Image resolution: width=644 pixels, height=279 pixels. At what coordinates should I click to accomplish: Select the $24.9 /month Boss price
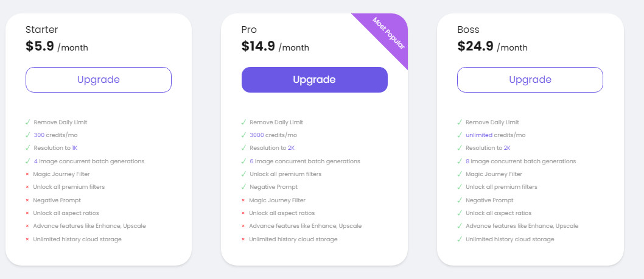(x=492, y=46)
